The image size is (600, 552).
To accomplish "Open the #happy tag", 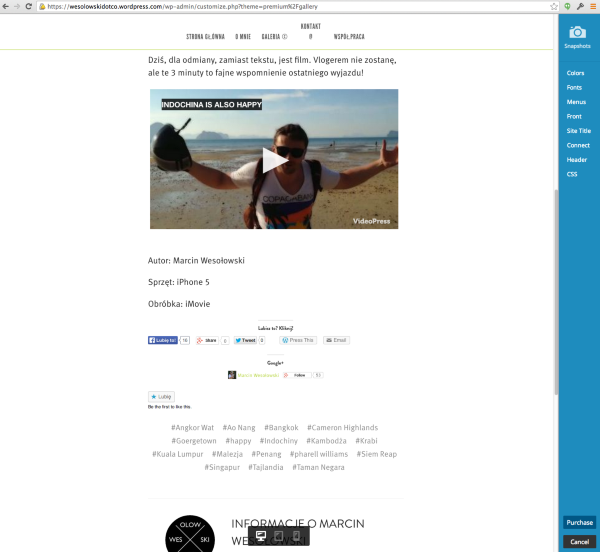I will tap(238, 441).
